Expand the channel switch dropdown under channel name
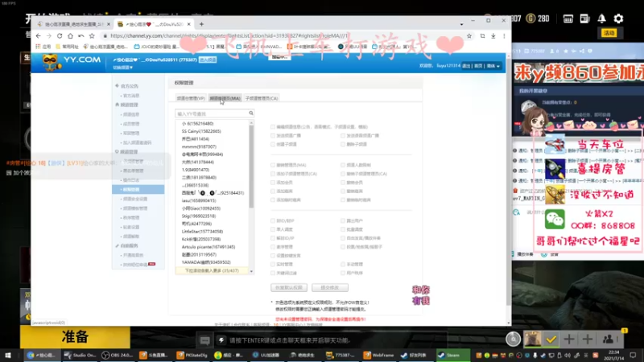 (123, 68)
